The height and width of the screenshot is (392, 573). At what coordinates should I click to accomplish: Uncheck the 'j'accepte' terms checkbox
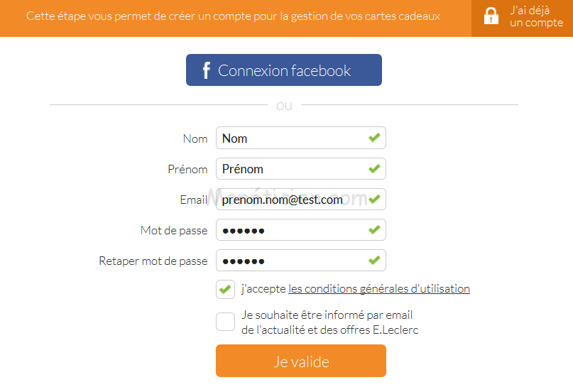[225, 289]
